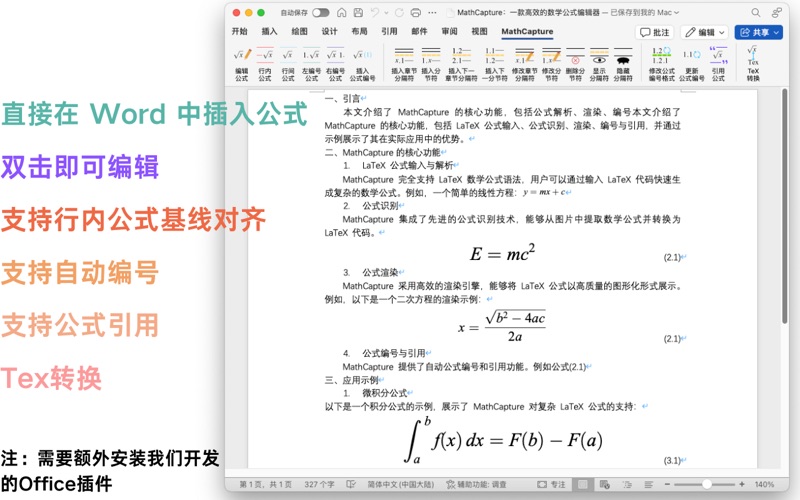Click 修改分节符 icon

tap(551, 64)
